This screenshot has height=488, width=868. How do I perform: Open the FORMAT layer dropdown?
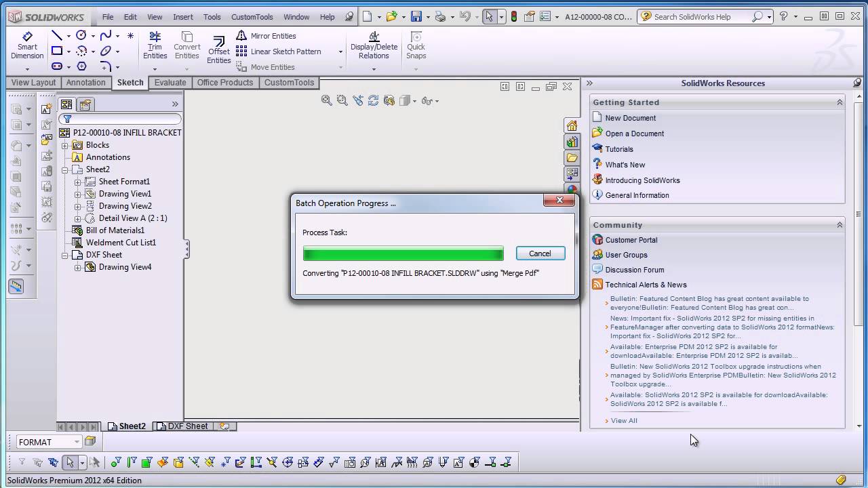pos(77,442)
